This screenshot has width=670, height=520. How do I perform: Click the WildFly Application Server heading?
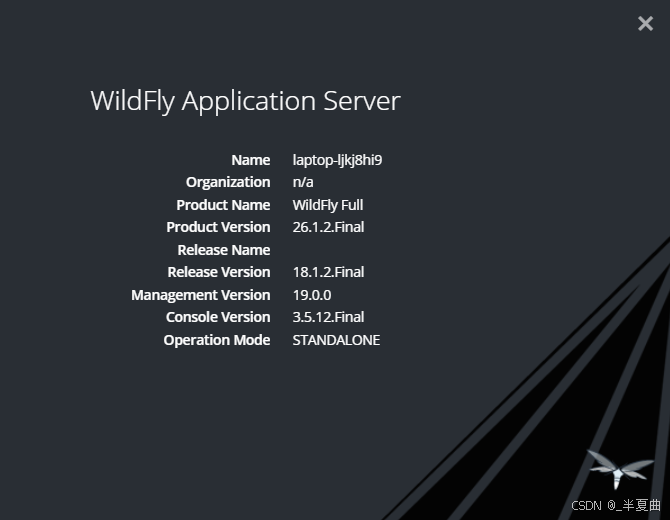[246, 102]
